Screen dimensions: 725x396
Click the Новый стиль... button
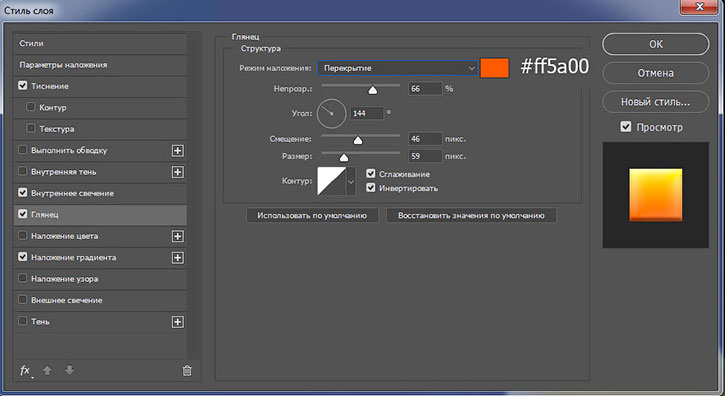coord(656,102)
